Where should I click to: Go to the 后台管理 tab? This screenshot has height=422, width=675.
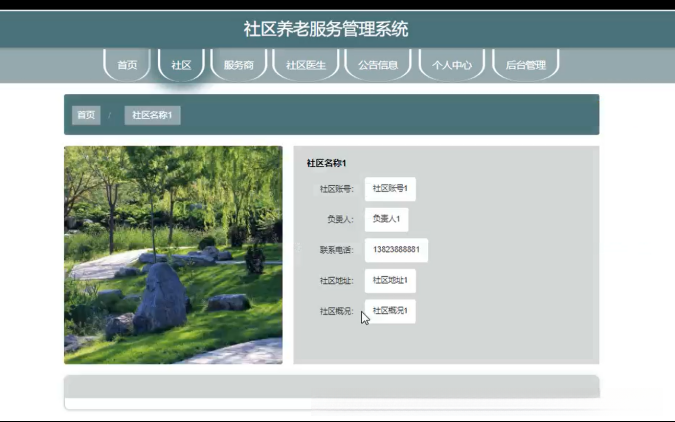coord(525,65)
